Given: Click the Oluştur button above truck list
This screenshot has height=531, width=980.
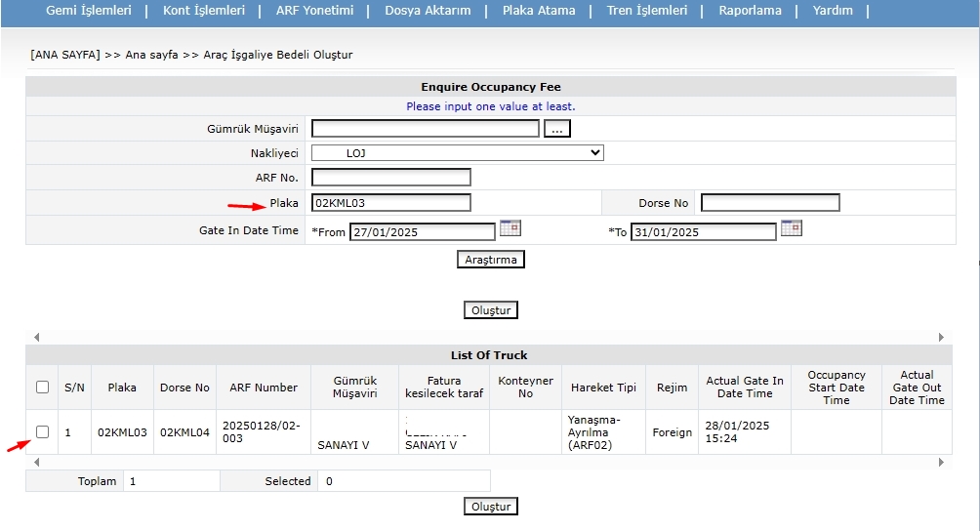Looking at the screenshot, I should pos(490,310).
